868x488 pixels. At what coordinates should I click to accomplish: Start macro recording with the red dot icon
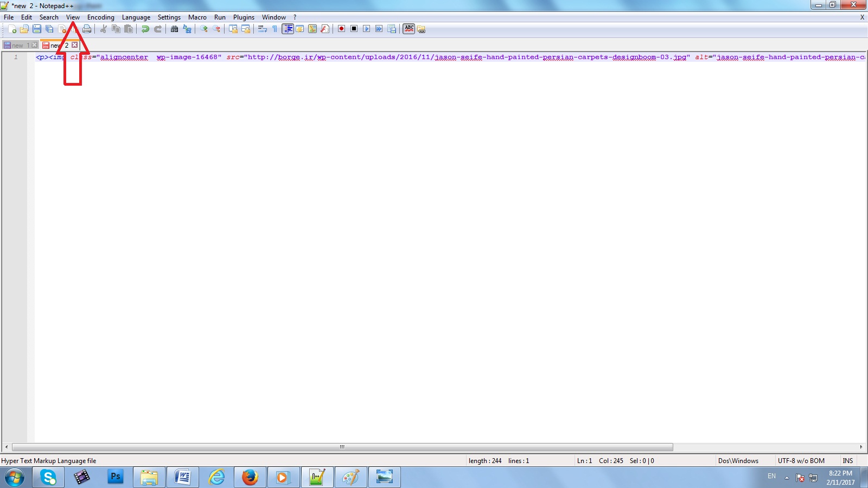[x=341, y=29]
